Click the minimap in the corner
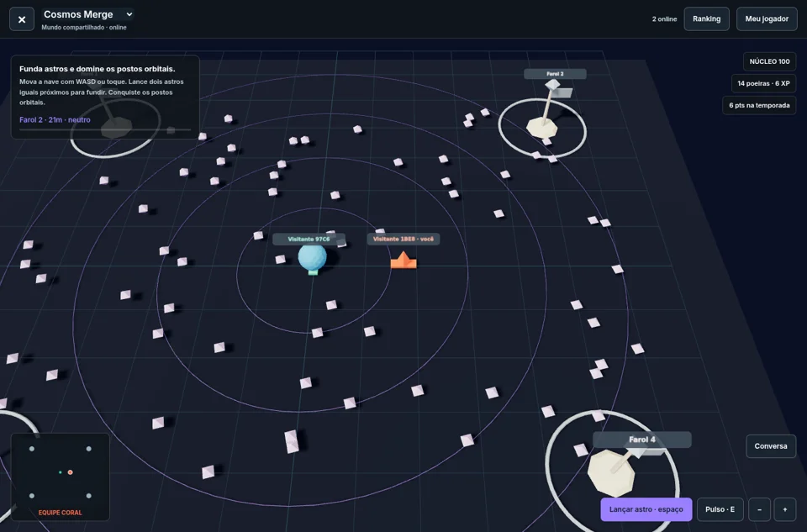807x532 pixels. [61, 477]
